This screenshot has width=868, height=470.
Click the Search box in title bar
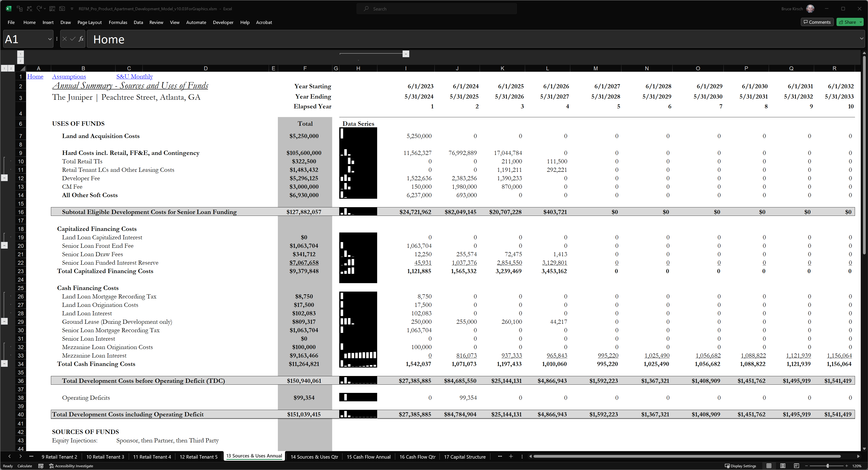436,9
